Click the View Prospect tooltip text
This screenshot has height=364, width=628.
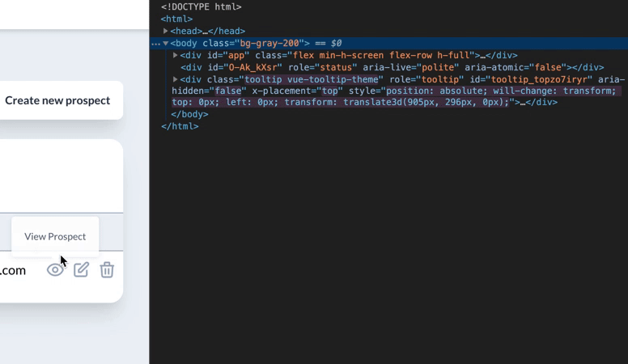(x=55, y=236)
